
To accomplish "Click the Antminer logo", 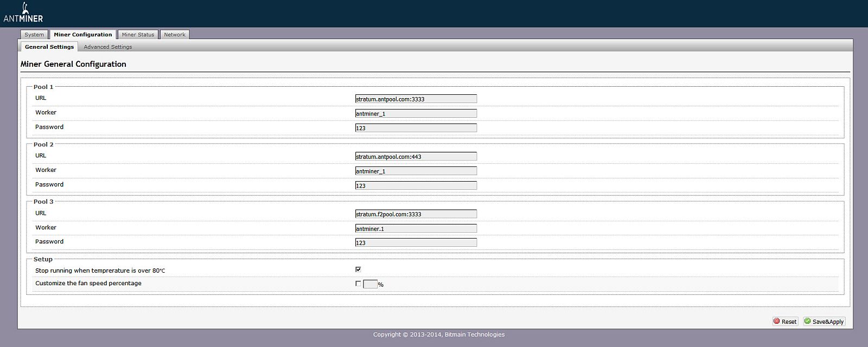I will [x=23, y=13].
